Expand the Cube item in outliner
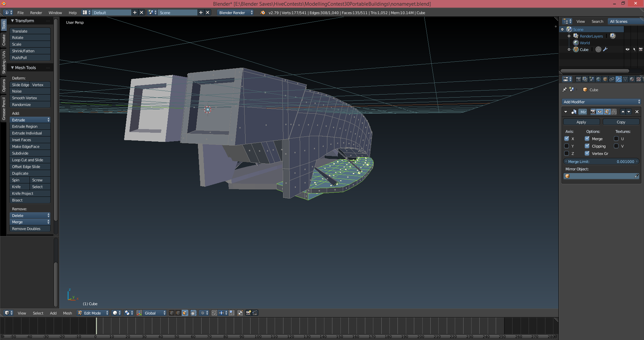 [569, 49]
